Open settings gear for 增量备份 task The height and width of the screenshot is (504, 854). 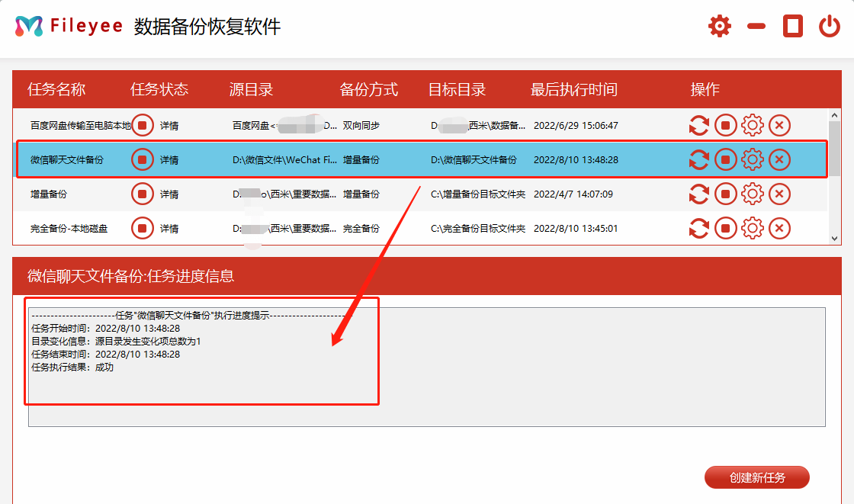pos(753,194)
